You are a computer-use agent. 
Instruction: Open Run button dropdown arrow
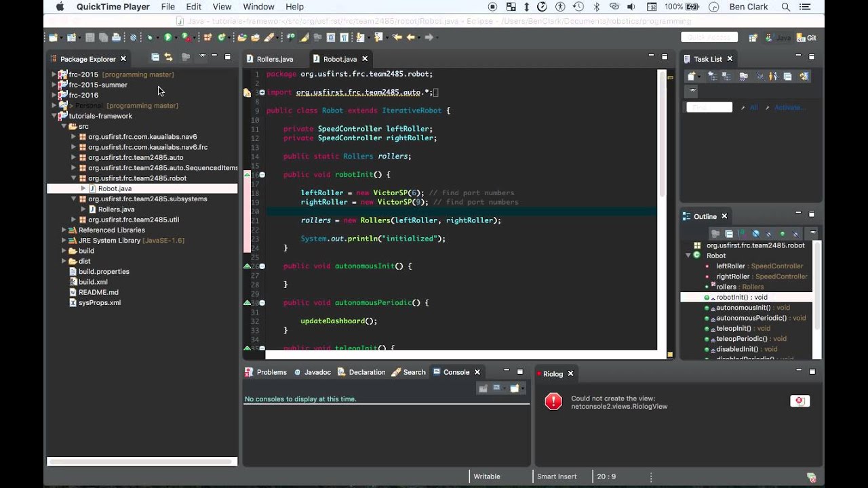[176, 38]
